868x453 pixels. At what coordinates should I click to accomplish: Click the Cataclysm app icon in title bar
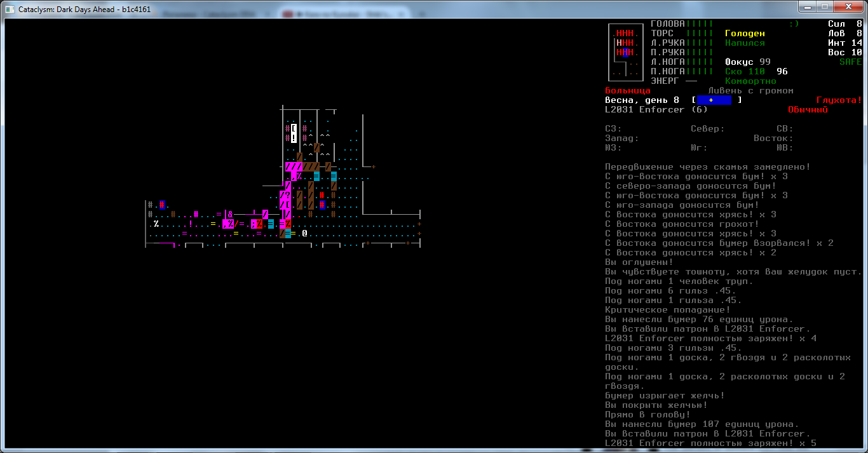pyautogui.click(x=10, y=10)
